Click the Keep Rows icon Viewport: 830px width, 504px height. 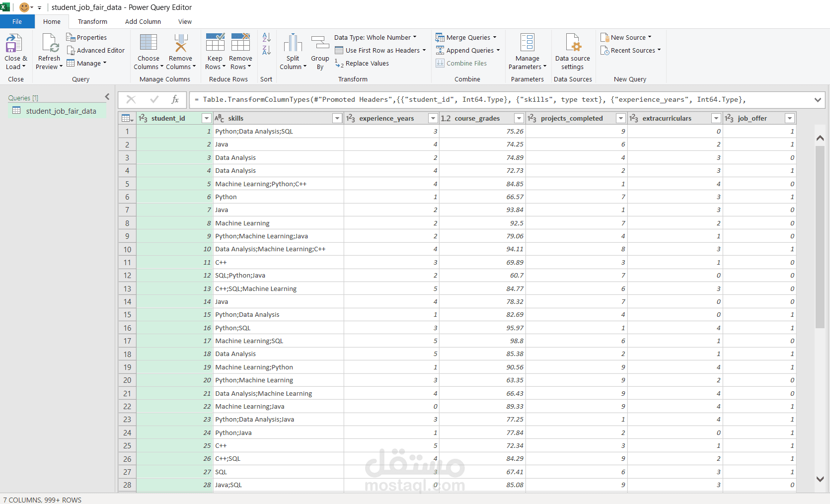(215, 44)
